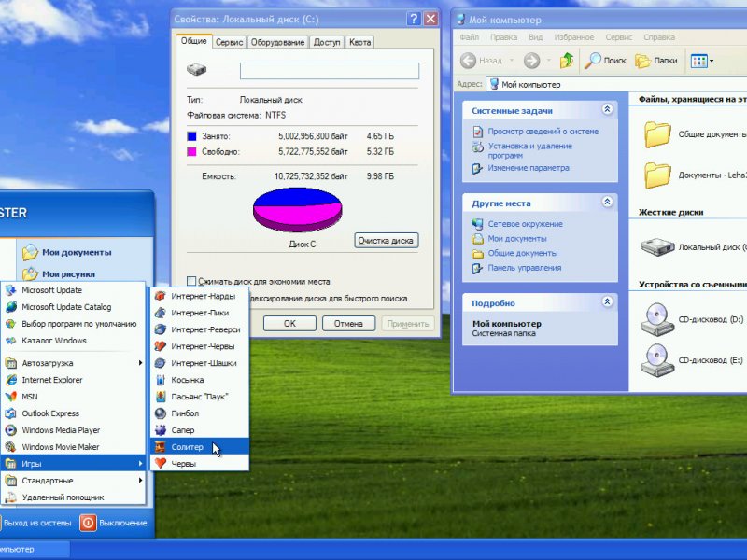Click the Интернет-Реверси icon
Image resolution: width=747 pixels, height=560 pixels.
161,329
